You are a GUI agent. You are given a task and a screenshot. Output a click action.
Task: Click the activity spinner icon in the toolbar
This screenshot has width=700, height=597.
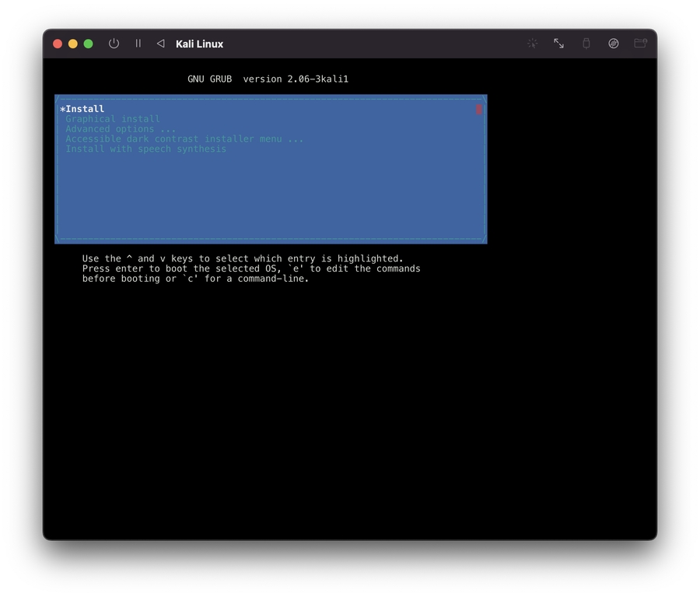point(532,44)
